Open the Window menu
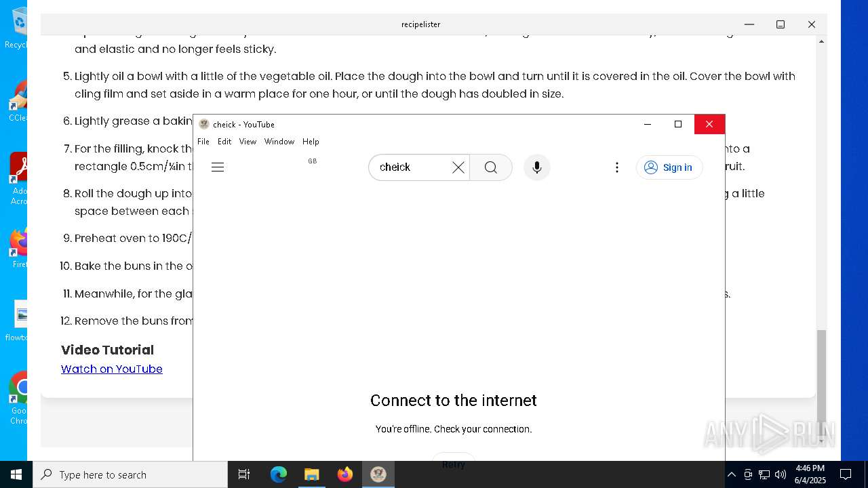The image size is (868, 488). [x=279, y=142]
